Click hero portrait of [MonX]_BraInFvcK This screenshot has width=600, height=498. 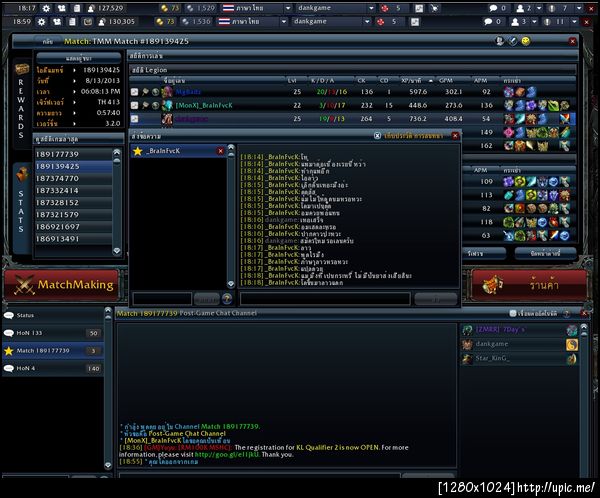167,105
